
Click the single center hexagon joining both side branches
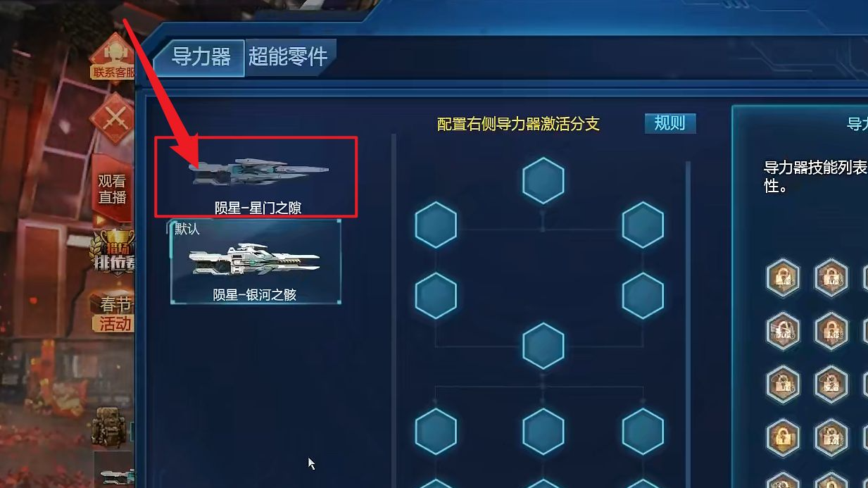(x=543, y=346)
